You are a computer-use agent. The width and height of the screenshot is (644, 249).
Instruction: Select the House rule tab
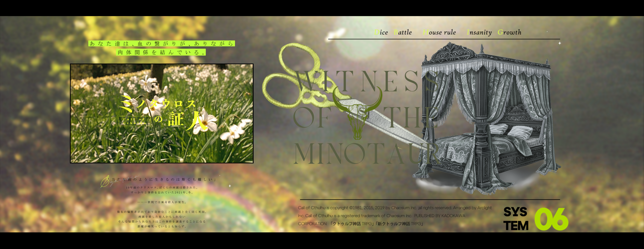tap(439, 32)
